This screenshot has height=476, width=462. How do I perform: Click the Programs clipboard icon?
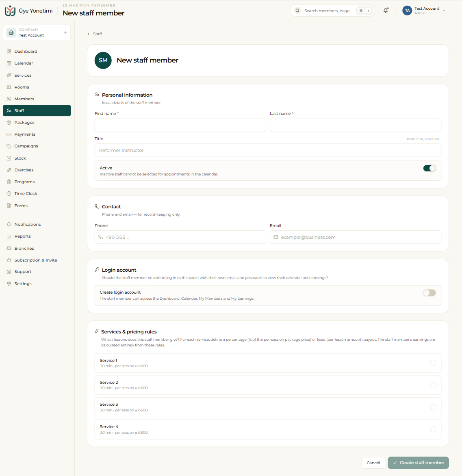9,182
